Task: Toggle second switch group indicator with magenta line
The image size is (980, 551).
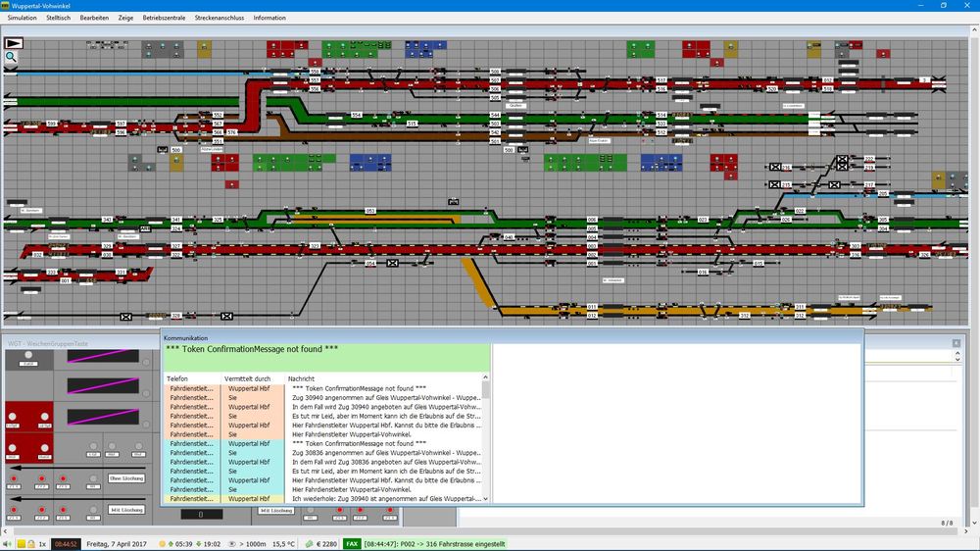Action: 103,386
